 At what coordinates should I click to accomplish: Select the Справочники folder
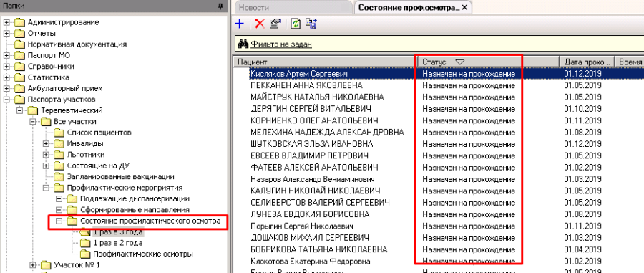point(51,67)
